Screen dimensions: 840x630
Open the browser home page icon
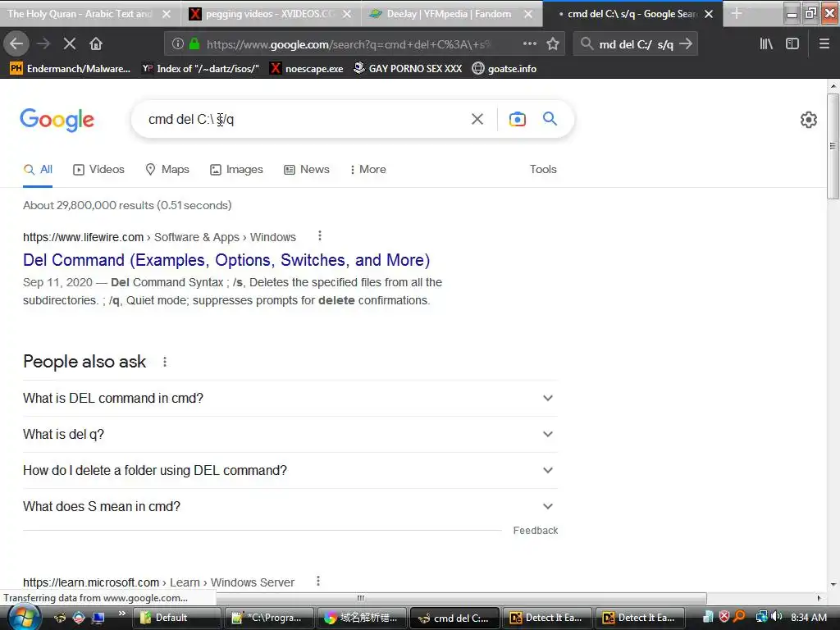tap(96, 43)
